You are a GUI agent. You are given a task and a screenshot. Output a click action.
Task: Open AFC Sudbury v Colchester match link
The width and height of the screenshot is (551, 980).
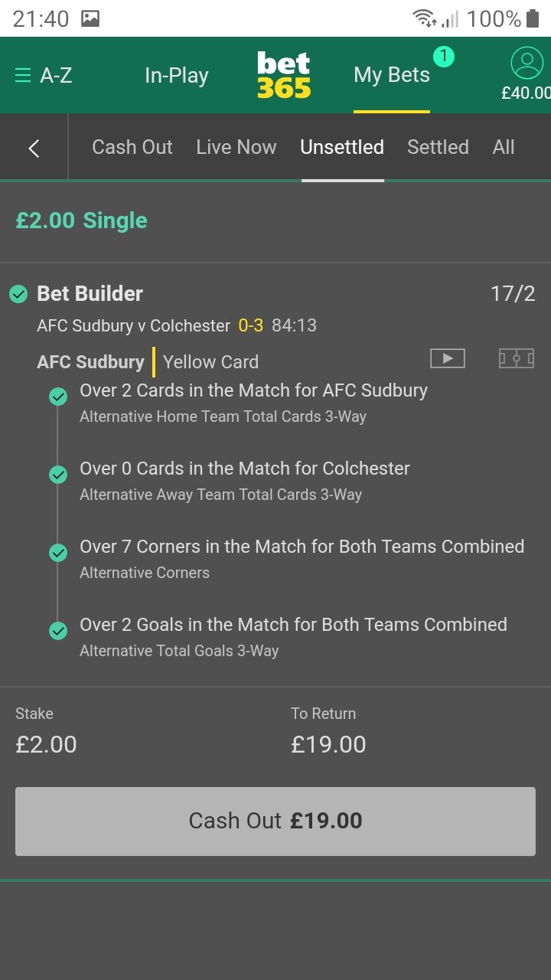tap(133, 325)
